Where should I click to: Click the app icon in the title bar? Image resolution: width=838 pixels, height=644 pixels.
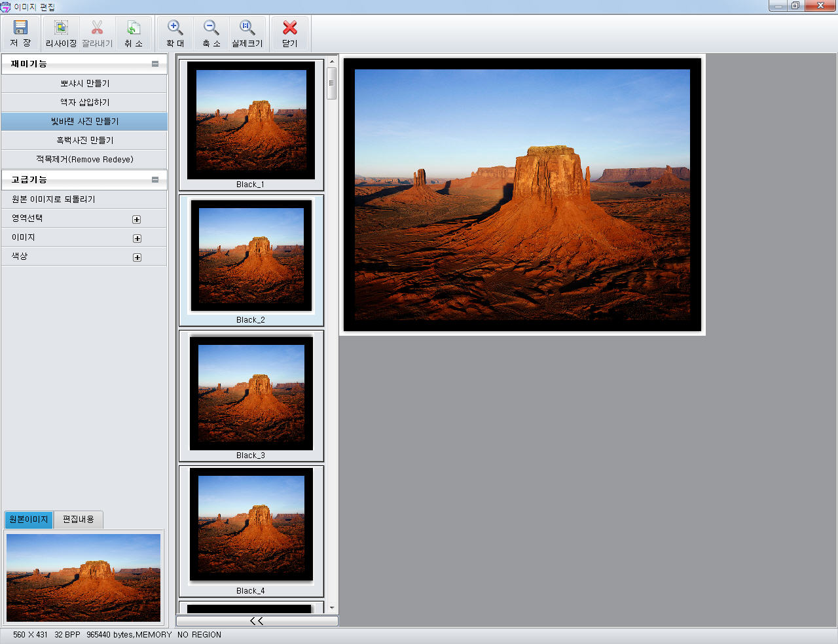(6, 7)
